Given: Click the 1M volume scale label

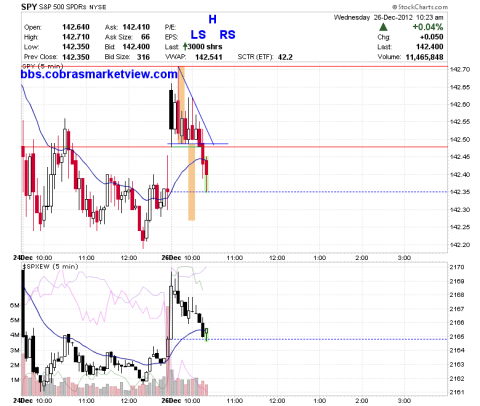Looking at the screenshot, I should (x=15, y=380).
